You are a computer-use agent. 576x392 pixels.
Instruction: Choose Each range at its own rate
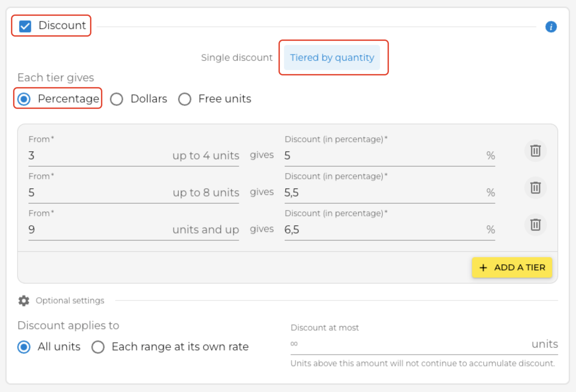(x=98, y=347)
